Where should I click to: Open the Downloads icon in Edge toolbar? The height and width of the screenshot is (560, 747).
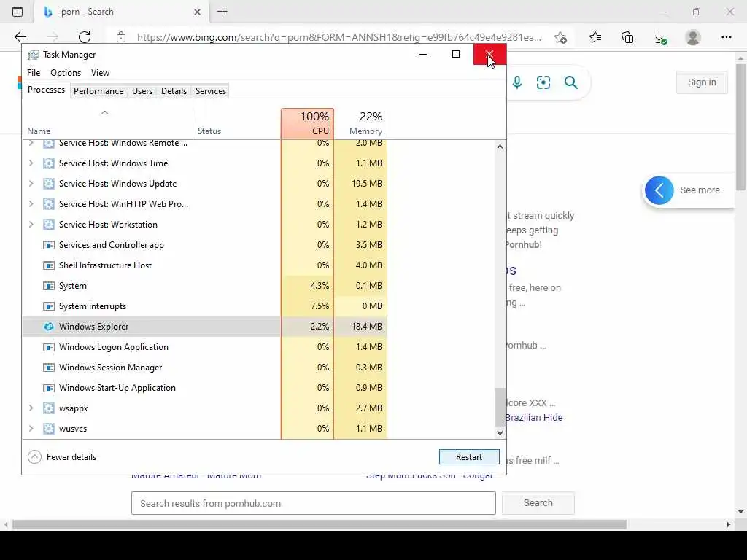(660, 37)
